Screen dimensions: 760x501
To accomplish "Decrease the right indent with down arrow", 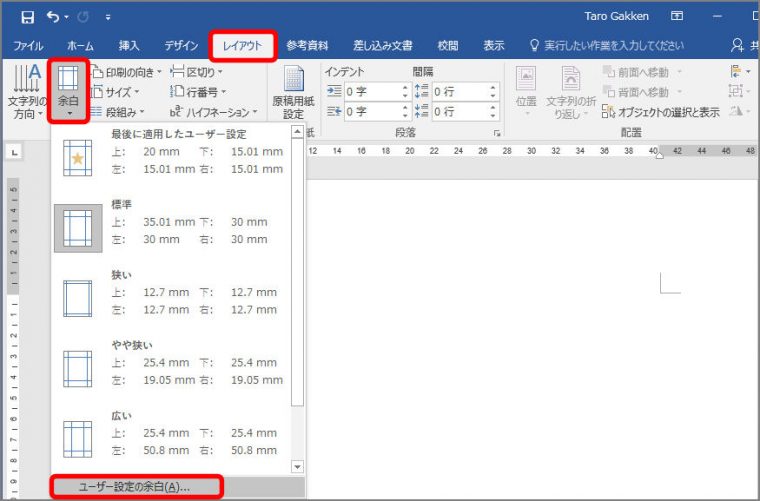I will pos(405,116).
